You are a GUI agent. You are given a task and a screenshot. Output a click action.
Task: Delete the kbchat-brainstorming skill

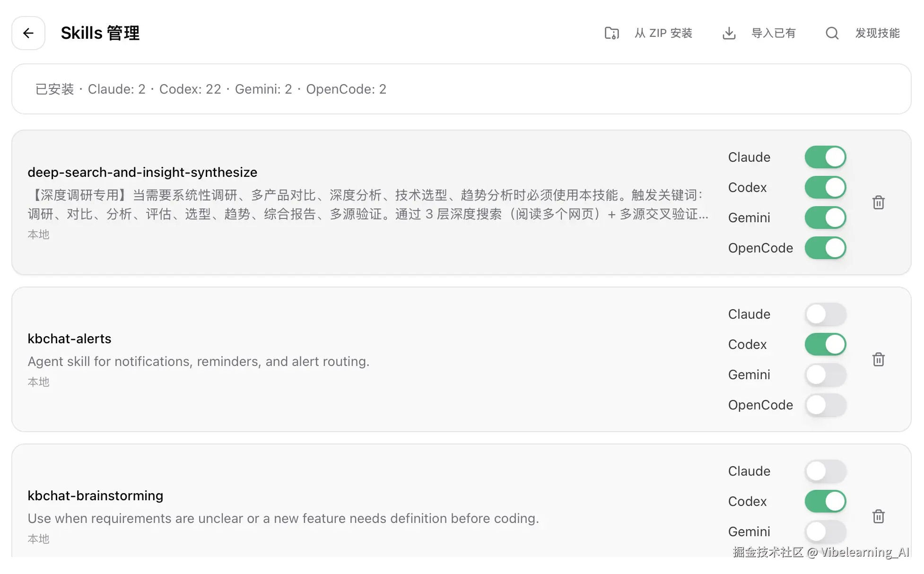click(x=878, y=516)
